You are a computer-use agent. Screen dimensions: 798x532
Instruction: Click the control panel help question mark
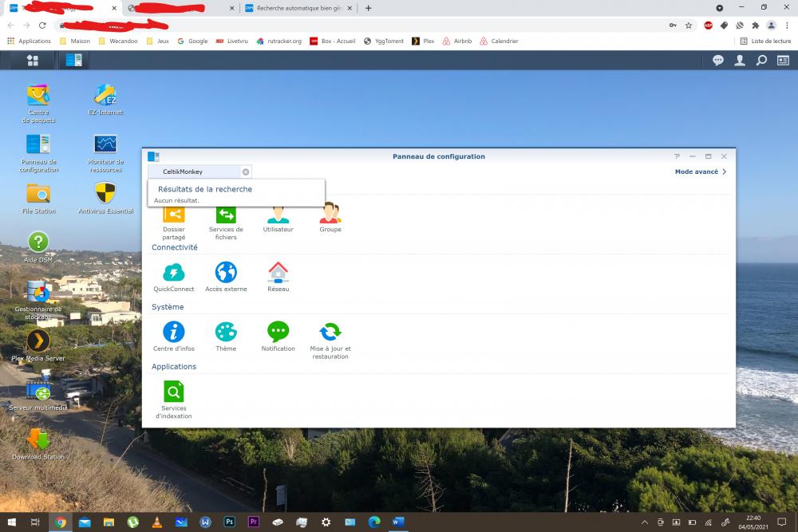pyautogui.click(x=677, y=156)
